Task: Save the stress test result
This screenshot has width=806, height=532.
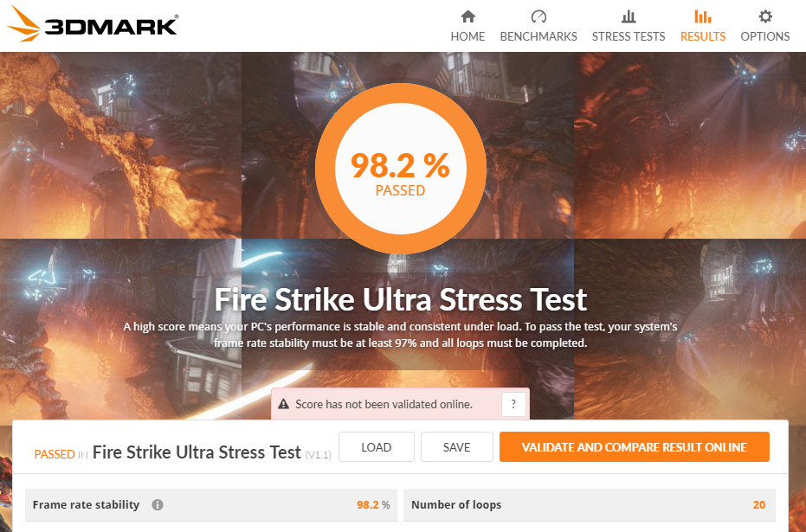Action: click(x=456, y=446)
